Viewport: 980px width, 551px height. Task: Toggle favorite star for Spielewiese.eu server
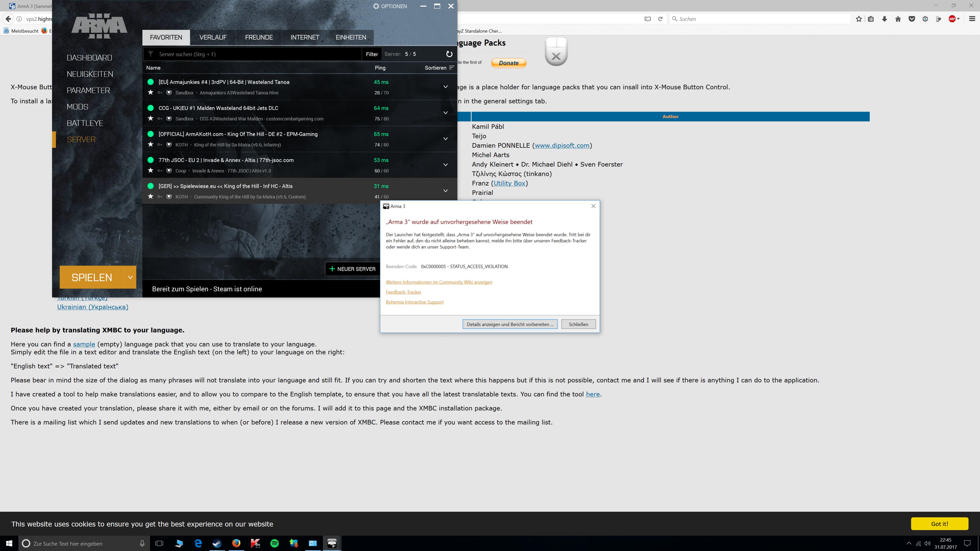click(151, 197)
